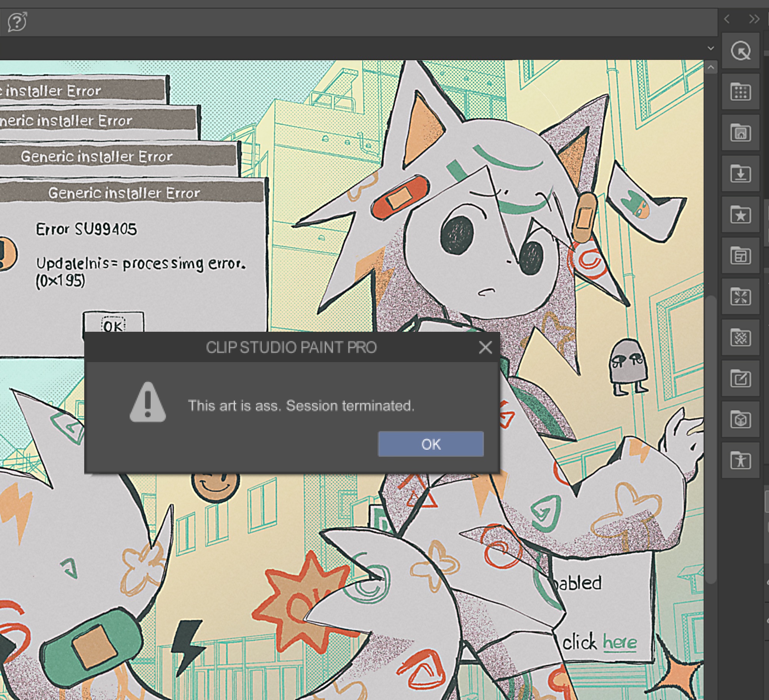Click the drawn 'click here' text on canvas
This screenshot has height=700, width=769.
[600, 642]
